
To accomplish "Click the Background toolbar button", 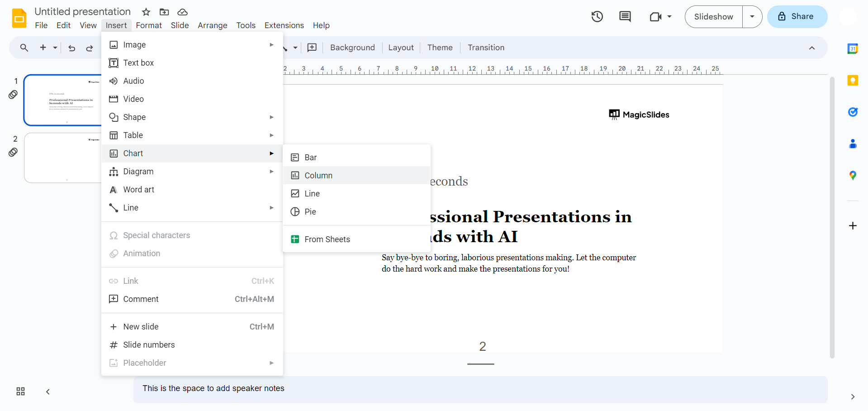I will point(352,48).
